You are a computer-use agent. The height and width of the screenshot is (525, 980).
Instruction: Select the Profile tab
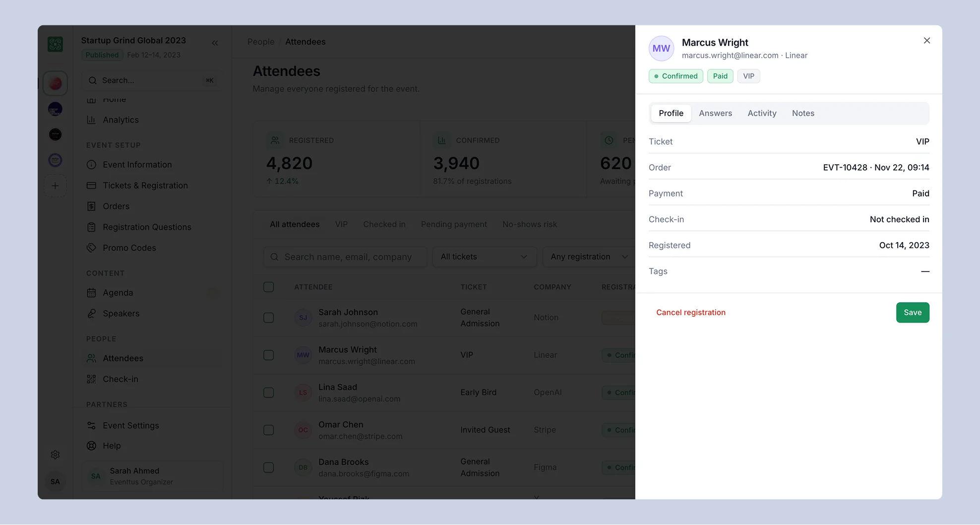671,113
